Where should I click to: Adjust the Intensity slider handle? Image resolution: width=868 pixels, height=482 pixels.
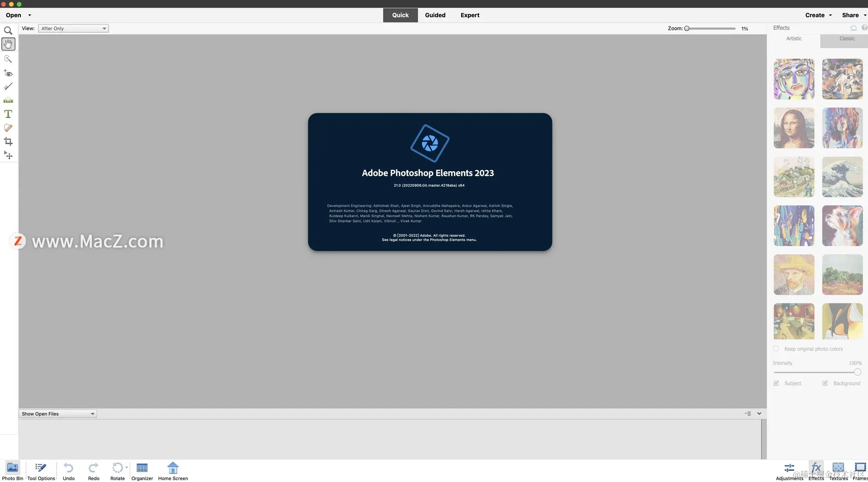click(x=857, y=372)
